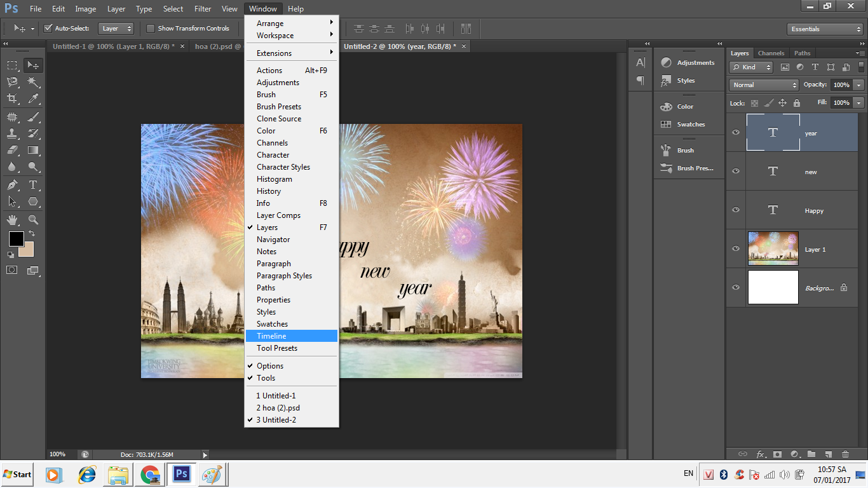Hide the 'new' text layer
Viewport: 868px width, 488px height.
pos(736,172)
